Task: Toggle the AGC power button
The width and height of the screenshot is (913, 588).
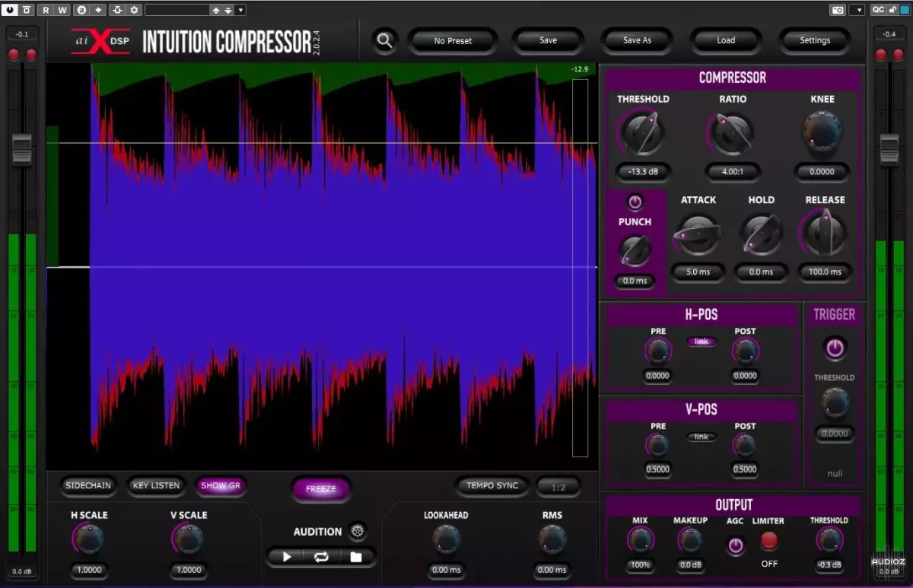Action: pyautogui.click(x=736, y=545)
